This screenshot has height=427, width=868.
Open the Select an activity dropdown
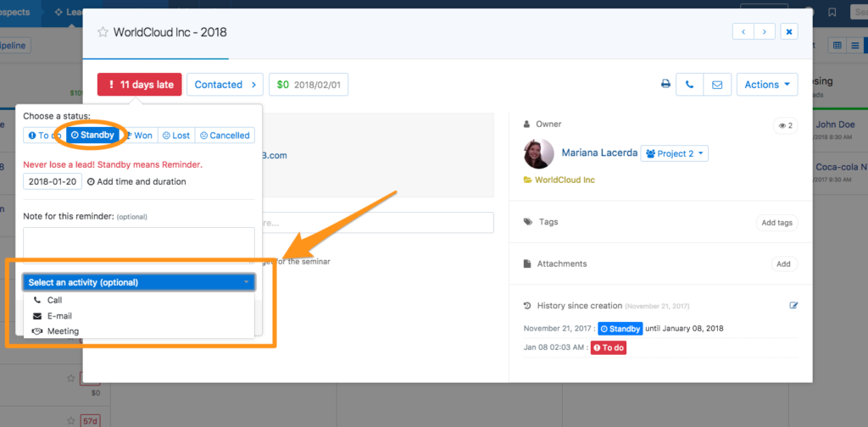tap(139, 282)
